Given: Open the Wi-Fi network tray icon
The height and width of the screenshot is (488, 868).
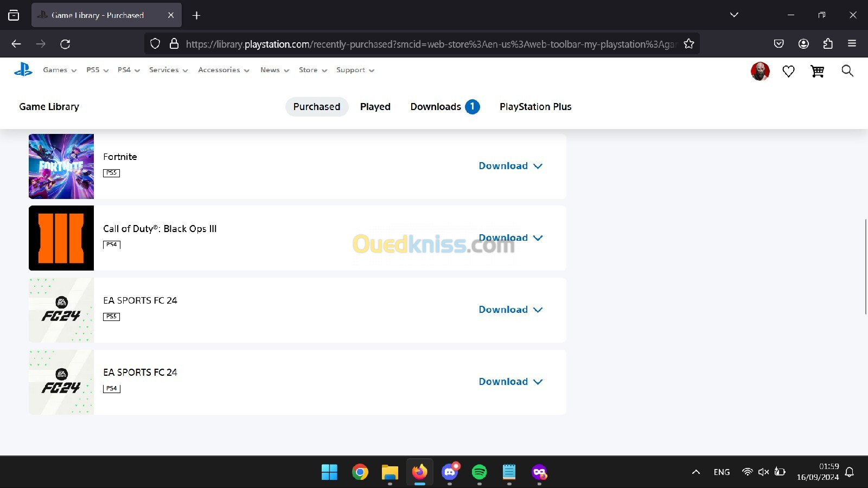Looking at the screenshot, I should [748, 472].
